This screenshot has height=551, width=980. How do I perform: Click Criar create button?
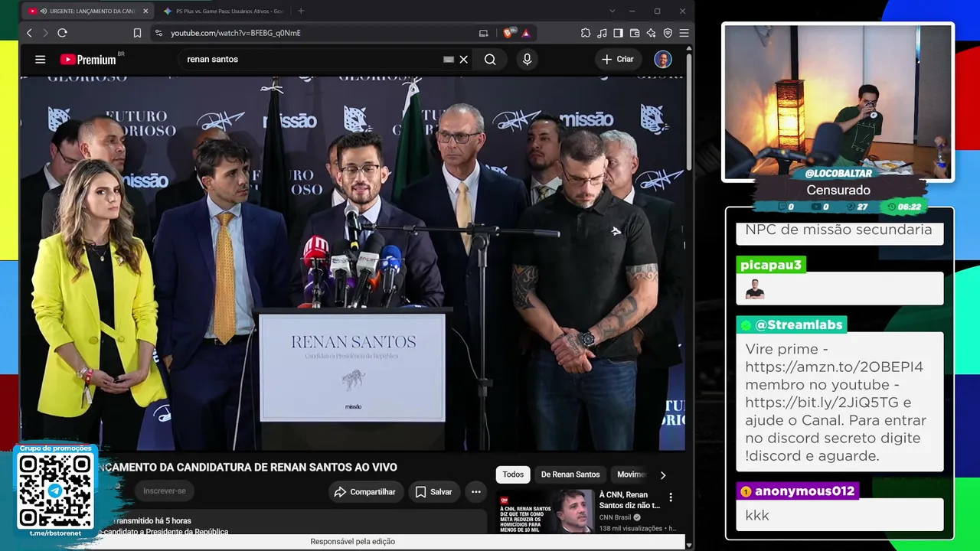618,59
